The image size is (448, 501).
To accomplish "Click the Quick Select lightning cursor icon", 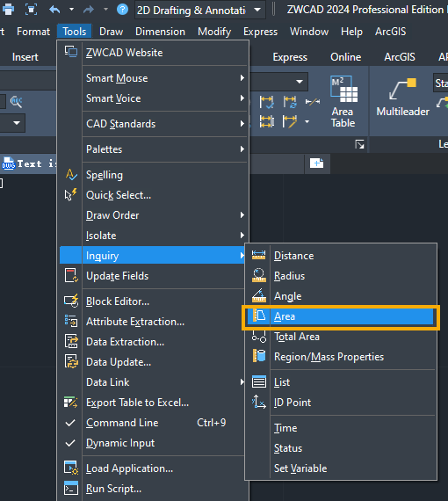I will [71, 194].
